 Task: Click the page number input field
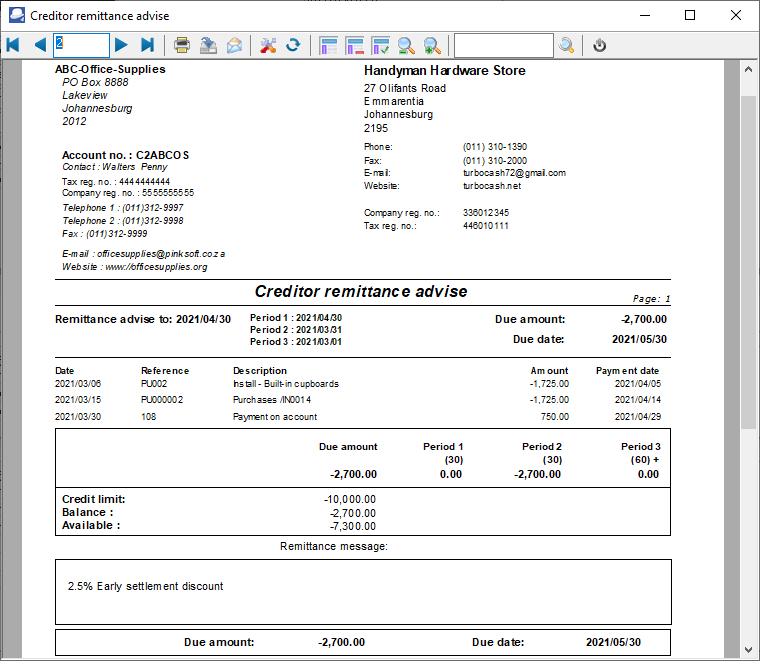[81, 45]
